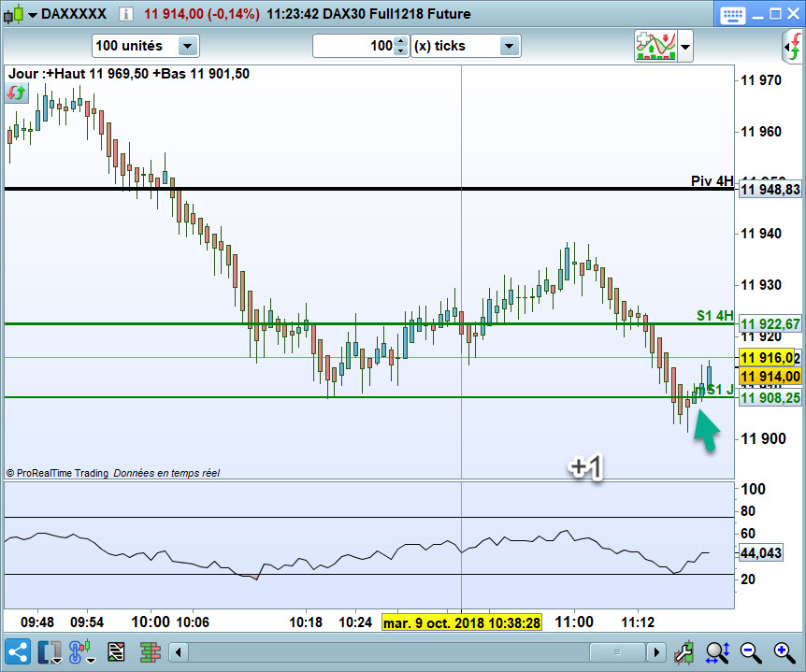Viewport: 806px width, 672px height.
Task: Click the candlestick chart icon in title bar
Action: 14,14
